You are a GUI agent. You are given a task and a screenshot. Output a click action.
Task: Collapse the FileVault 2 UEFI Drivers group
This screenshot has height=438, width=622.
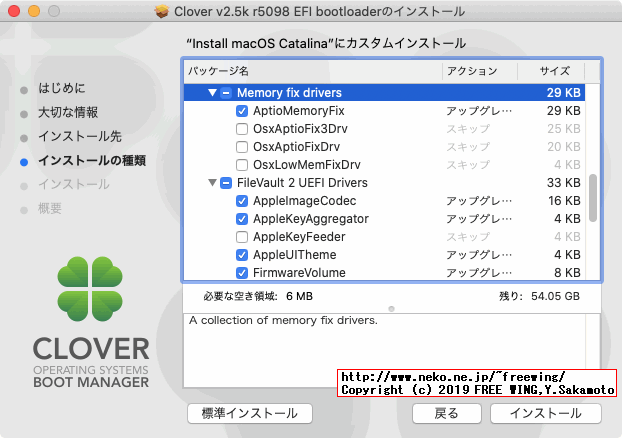click(212, 182)
